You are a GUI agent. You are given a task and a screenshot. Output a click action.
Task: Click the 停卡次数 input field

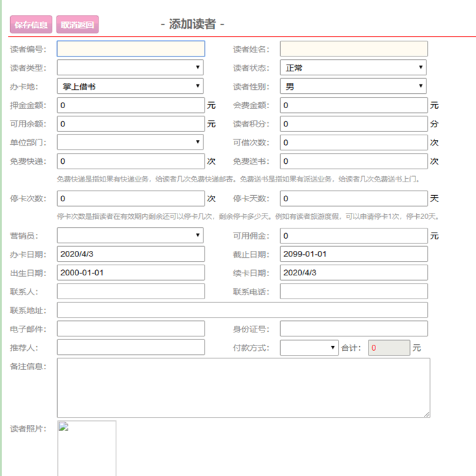131,199
